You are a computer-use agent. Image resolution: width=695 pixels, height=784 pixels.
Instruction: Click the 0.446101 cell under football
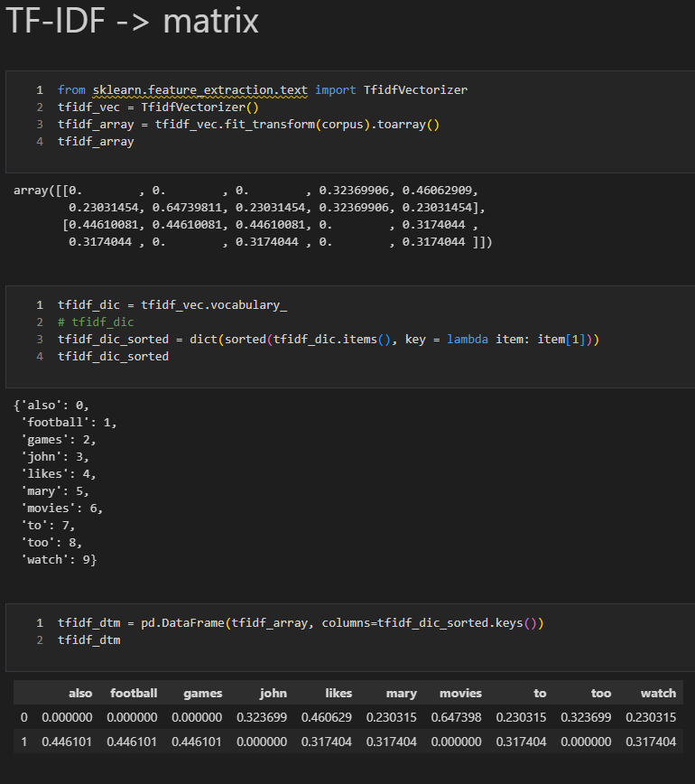click(x=132, y=742)
